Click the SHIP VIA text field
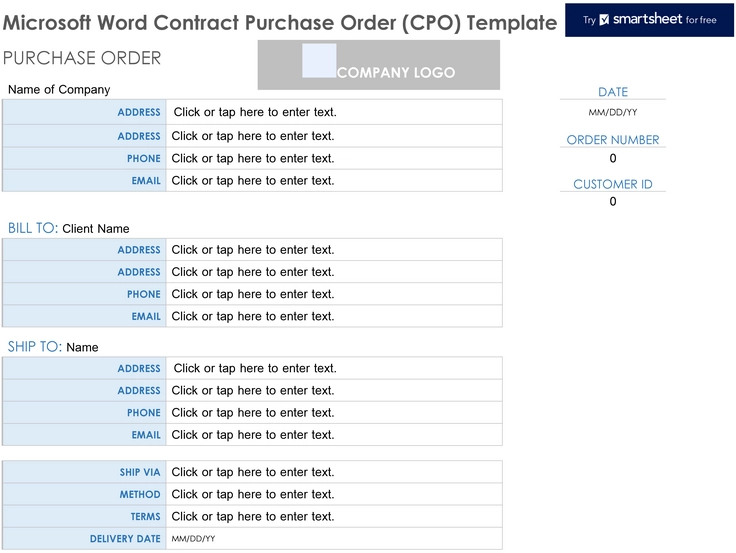 coord(334,472)
